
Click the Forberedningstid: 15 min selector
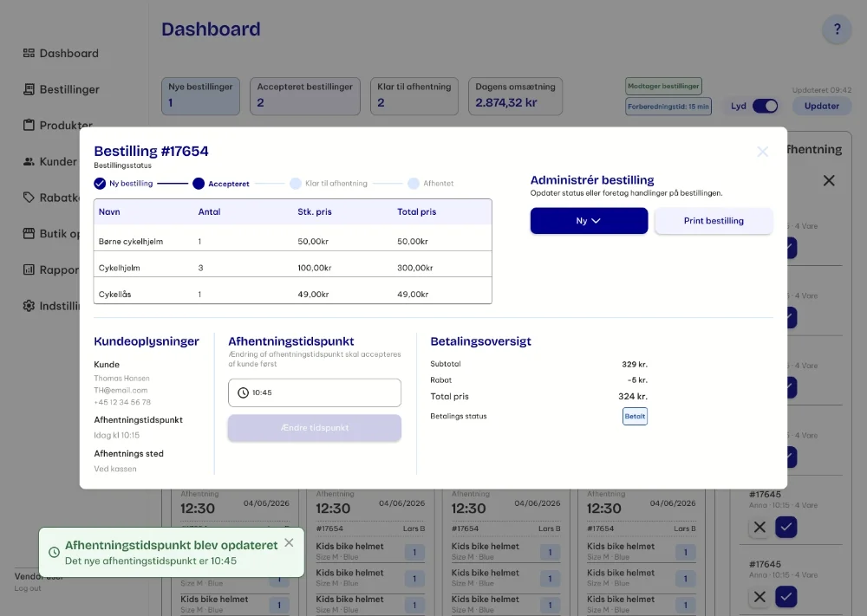click(668, 107)
